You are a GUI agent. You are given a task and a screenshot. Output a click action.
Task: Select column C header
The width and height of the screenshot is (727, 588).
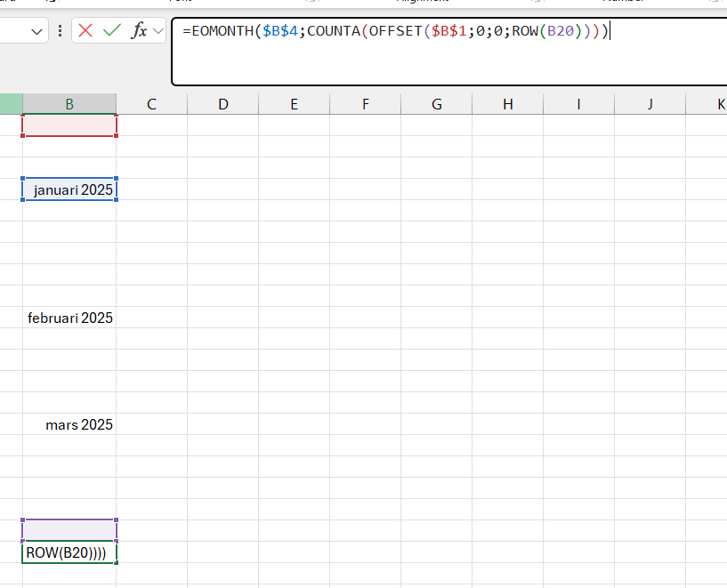[x=151, y=104]
